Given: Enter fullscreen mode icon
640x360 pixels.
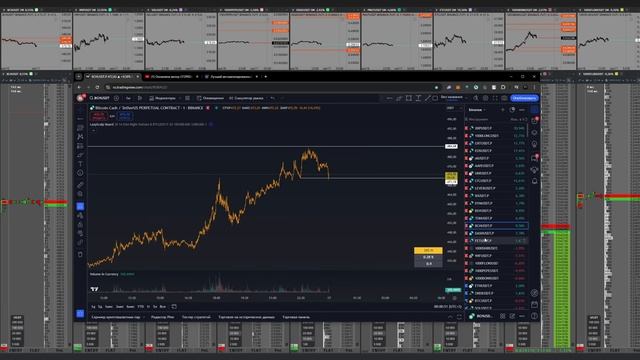Looking at the screenshot, I should click(x=495, y=98).
